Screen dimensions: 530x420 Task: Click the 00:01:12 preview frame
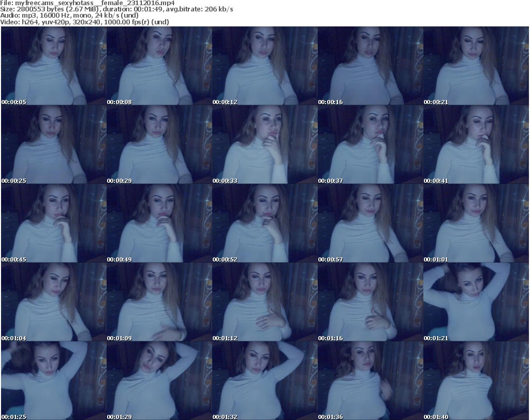pyautogui.click(x=265, y=302)
